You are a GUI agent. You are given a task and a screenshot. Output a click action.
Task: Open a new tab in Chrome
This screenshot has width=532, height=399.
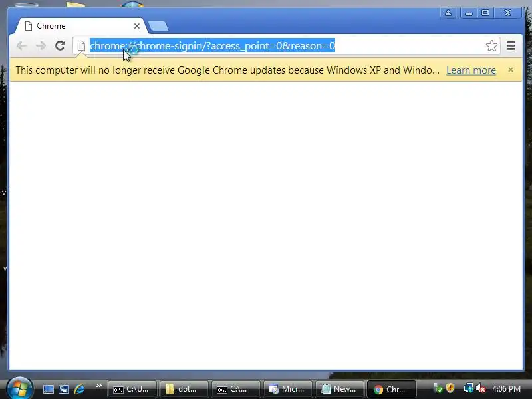[158, 26]
